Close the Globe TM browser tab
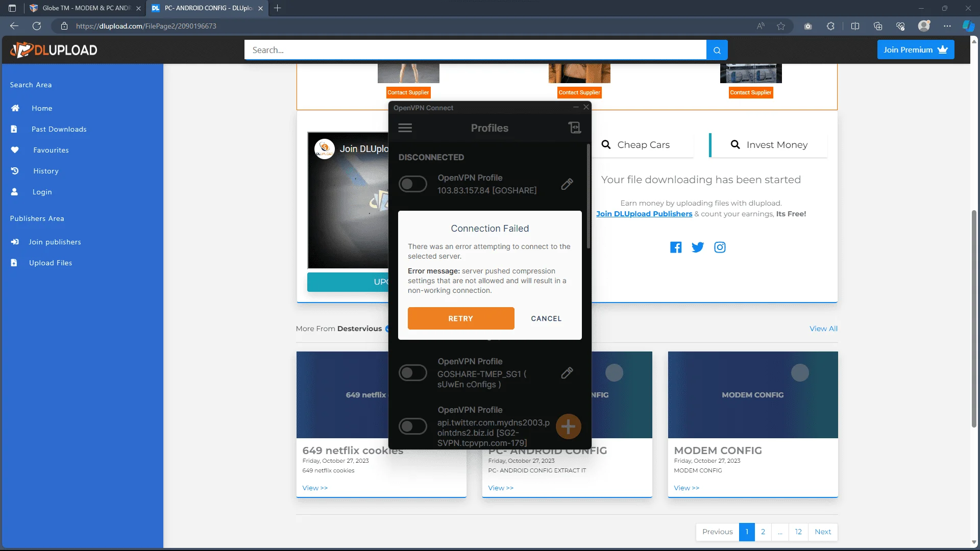 tap(138, 8)
